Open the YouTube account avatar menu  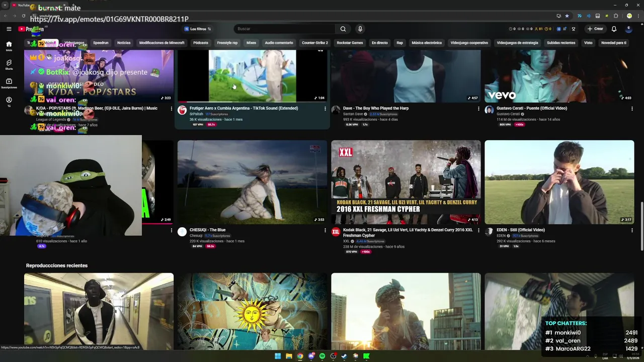[629, 29]
